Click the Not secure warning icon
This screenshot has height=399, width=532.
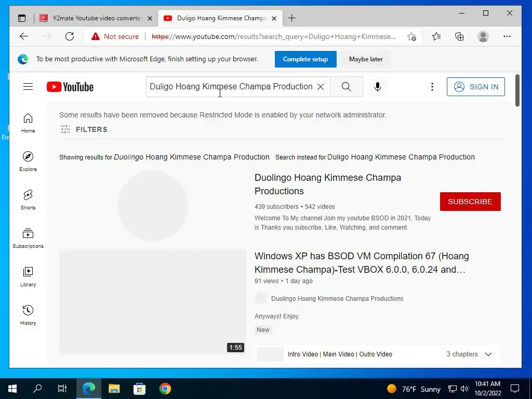(96, 36)
